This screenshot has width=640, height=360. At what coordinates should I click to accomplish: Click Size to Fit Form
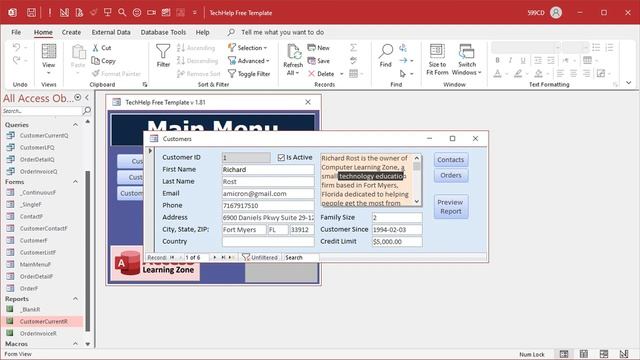437,60
